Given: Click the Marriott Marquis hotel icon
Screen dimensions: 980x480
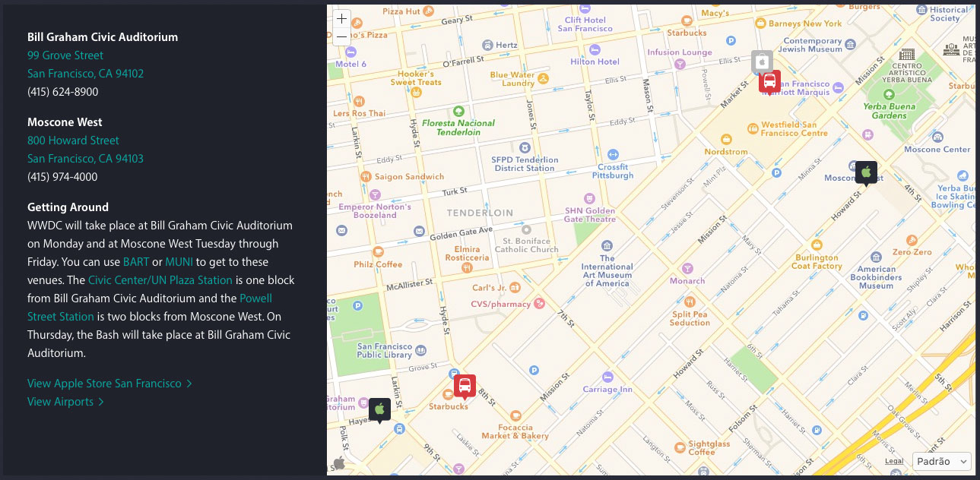Looking at the screenshot, I should (838, 88).
